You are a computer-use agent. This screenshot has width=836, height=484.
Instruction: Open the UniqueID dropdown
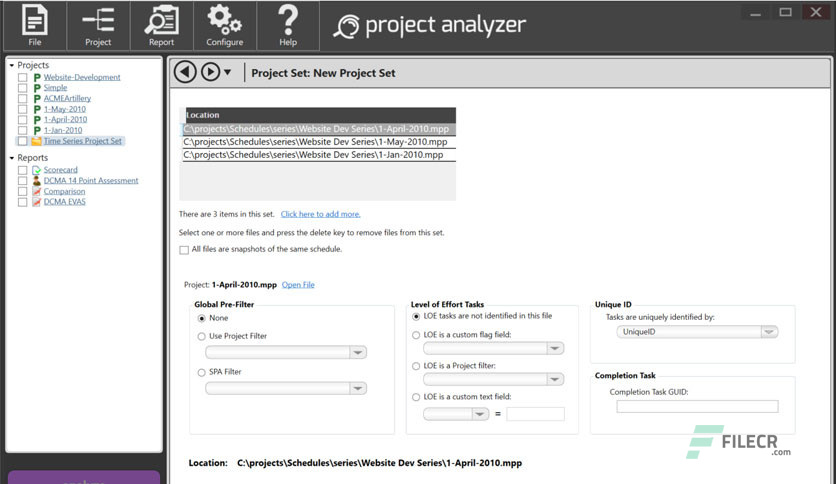[769, 332]
